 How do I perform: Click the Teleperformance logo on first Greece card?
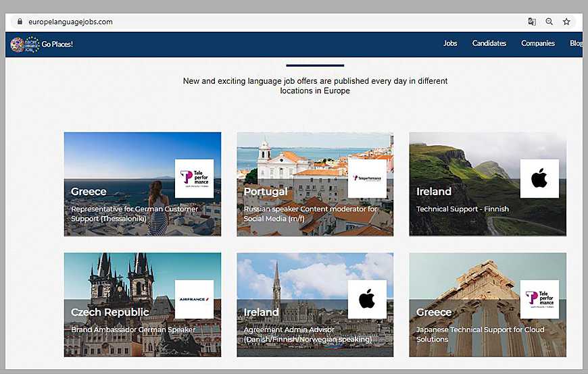[x=194, y=178]
